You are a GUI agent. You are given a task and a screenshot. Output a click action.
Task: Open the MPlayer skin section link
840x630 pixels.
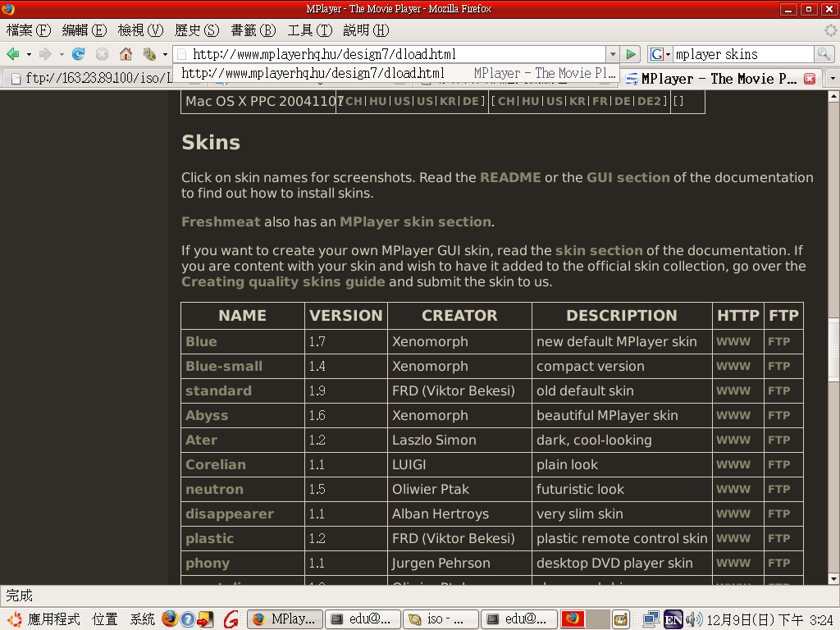click(415, 221)
